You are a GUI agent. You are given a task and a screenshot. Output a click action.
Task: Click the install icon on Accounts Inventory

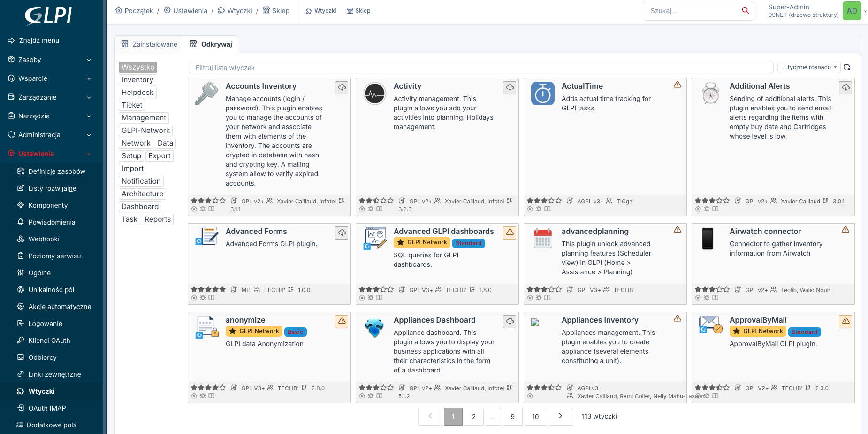(342, 88)
